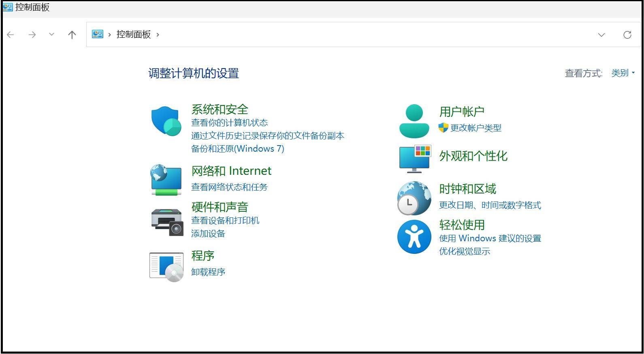
Task: Click the Forward arrow in navigation bar
Action: (32, 34)
